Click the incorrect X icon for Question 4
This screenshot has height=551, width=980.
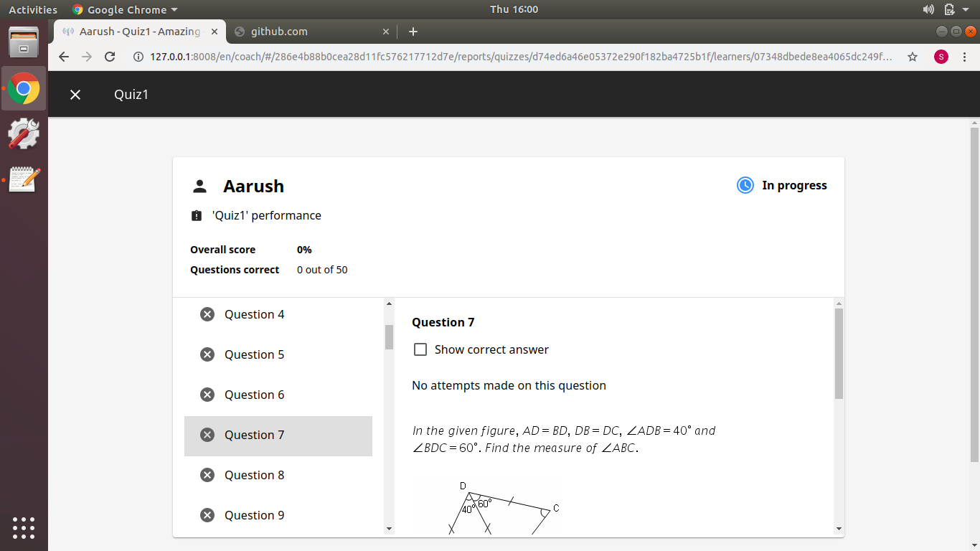coord(207,314)
